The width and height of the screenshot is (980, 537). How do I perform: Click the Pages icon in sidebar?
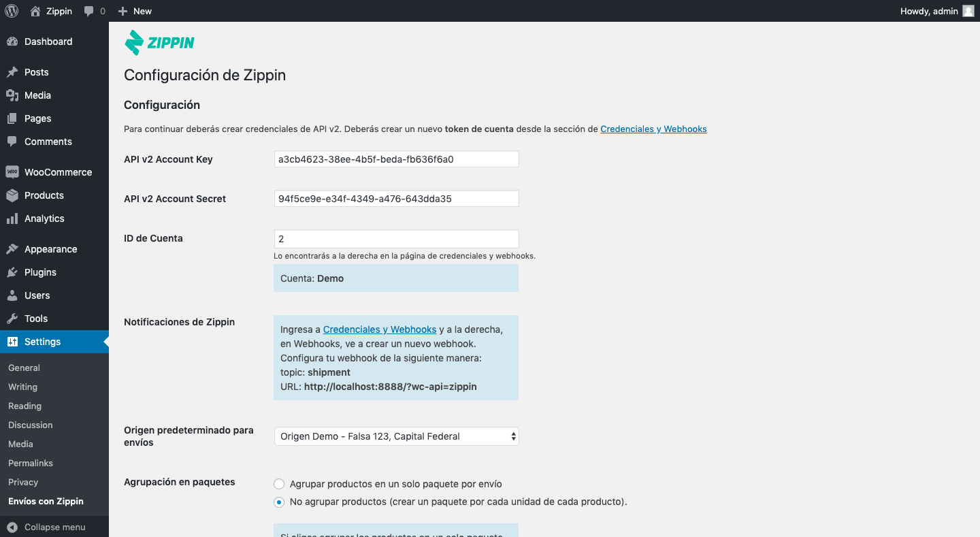12,118
